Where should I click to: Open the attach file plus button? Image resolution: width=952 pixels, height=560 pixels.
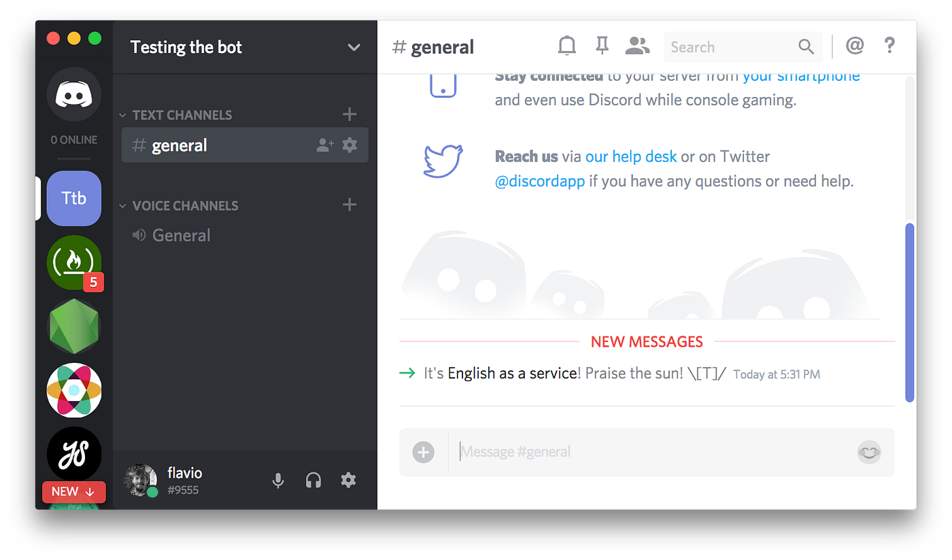click(423, 452)
